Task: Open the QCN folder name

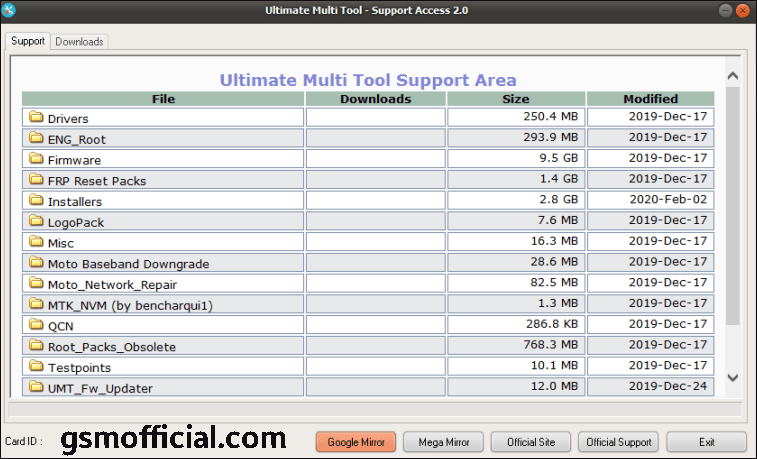Action: click(x=61, y=326)
